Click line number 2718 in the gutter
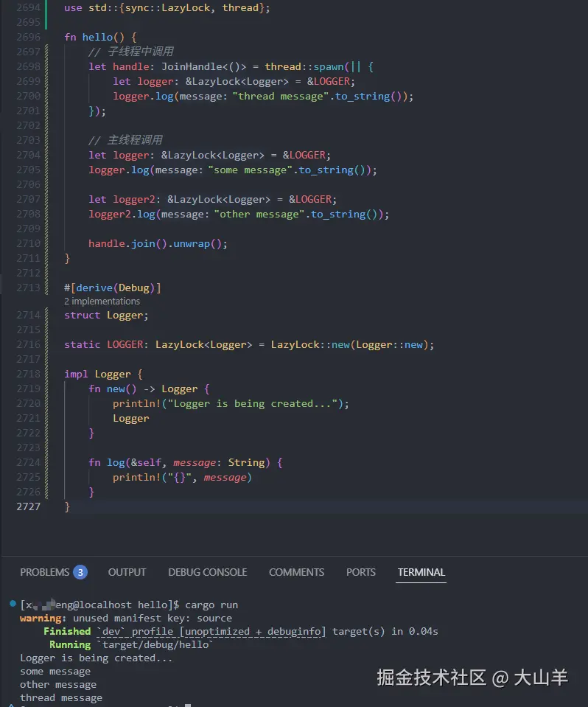This screenshot has width=588, height=707. [27, 374]
